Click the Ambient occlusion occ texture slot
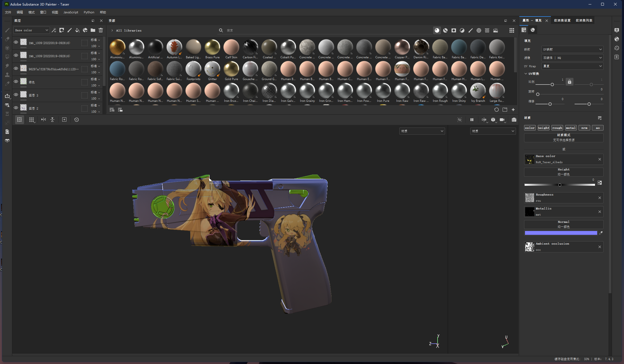The height and width of the screenshot is (364, 624). pos(564,247)
